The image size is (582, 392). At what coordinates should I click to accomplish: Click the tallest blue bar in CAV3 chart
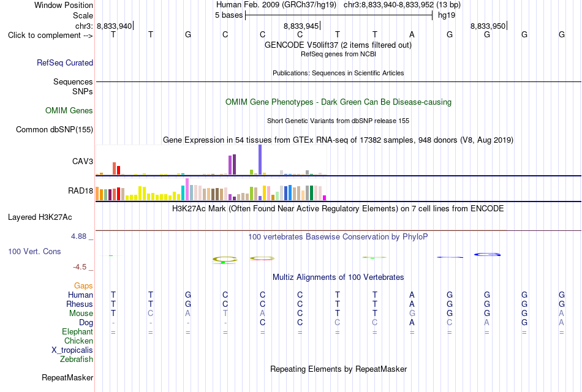(x=260, y=160)
